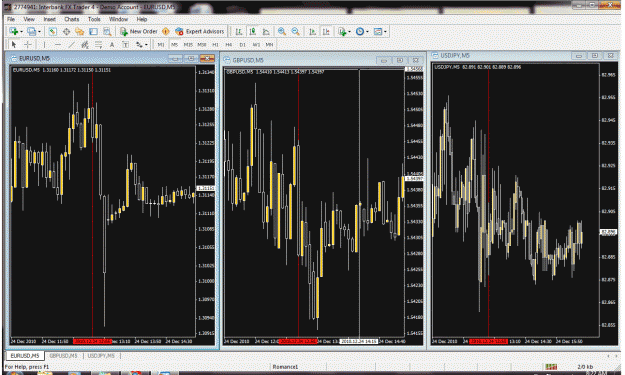
Task: Switch to the USDJPY,M5 bottom tab
Action: (101, 355)
